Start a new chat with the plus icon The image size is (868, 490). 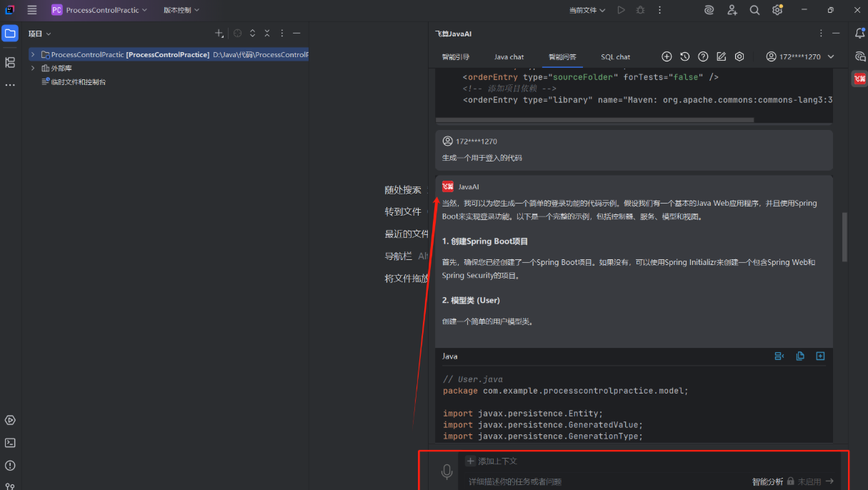pyautogui.click(x=667, y=56)
